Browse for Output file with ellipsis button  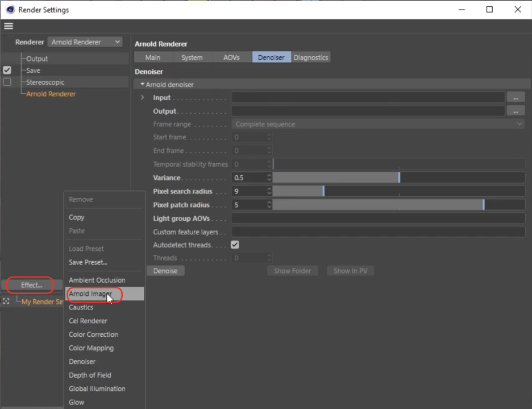(x=516, y=111)
